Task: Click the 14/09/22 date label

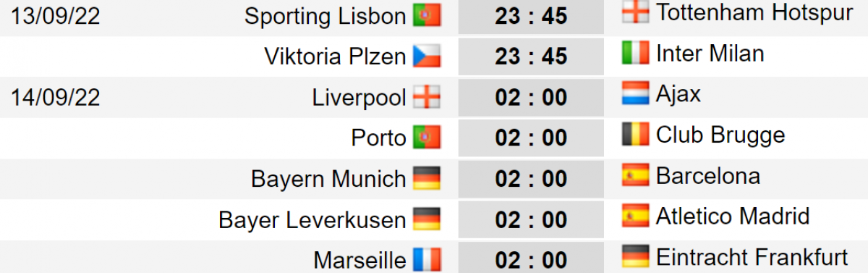Action: pos(56,97)
